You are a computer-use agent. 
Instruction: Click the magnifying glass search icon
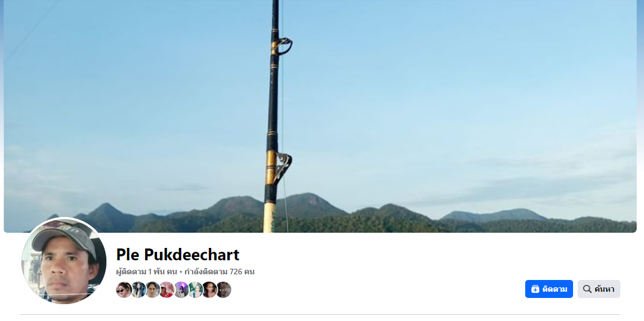pyautogui.click(x=587, y=289)
